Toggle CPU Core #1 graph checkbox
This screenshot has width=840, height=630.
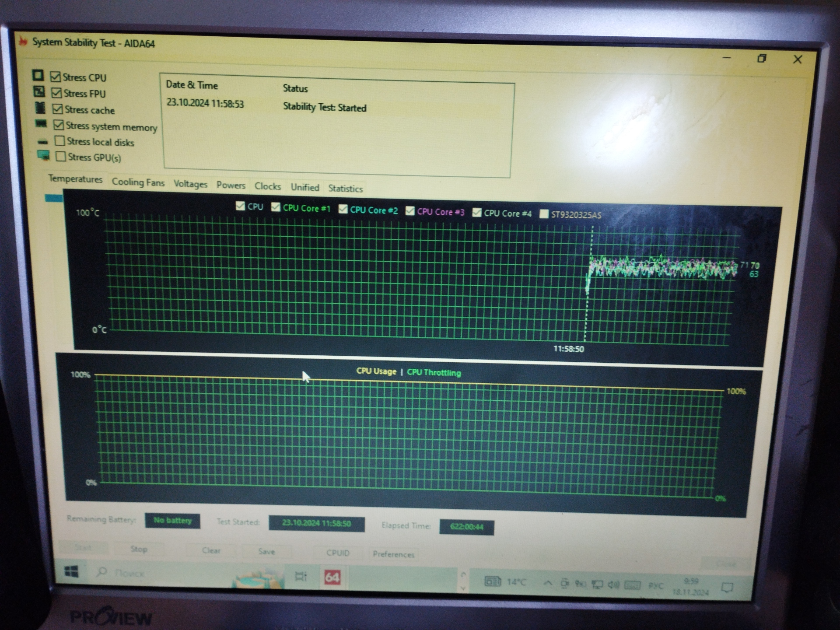tap(276, 207)
